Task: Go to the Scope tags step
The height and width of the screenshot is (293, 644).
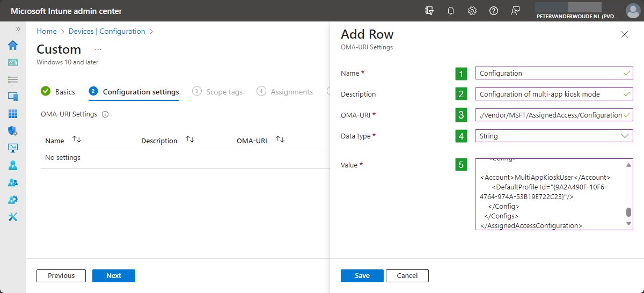Action: [x=217, y=92]
